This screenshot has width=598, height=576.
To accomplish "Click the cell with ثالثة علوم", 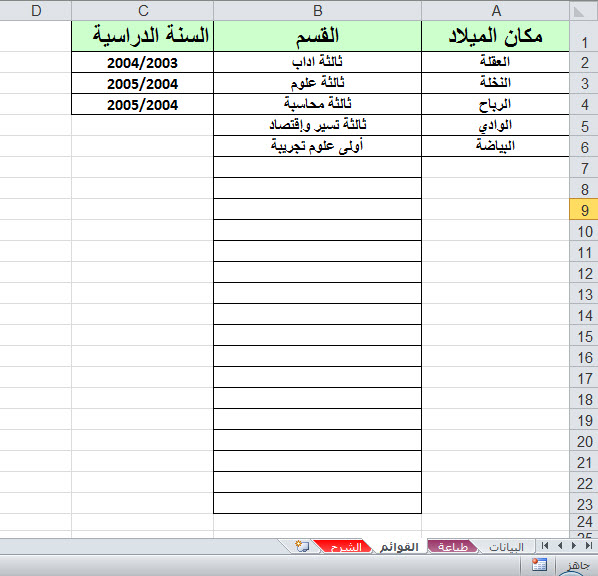I will coord(317,83).
